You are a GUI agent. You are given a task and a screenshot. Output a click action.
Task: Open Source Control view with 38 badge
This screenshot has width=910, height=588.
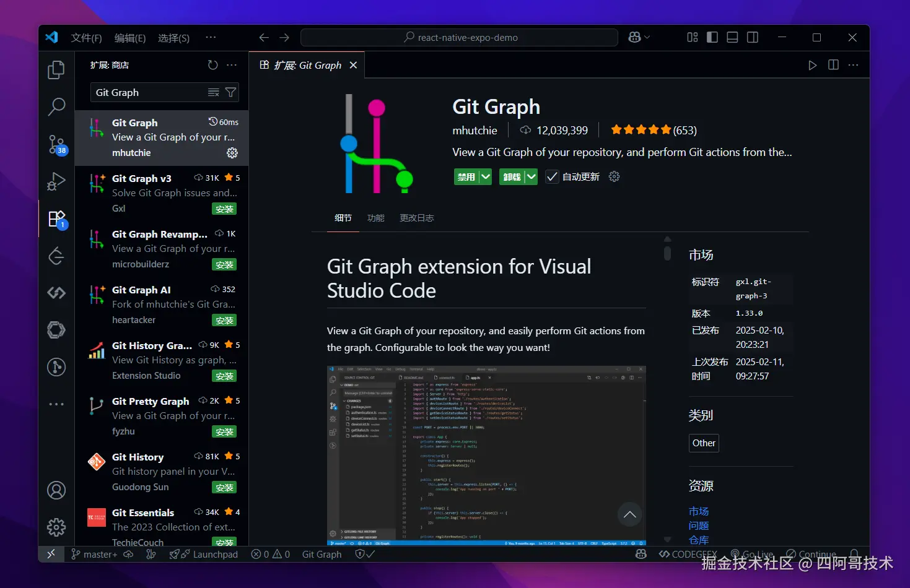point(56,144)
